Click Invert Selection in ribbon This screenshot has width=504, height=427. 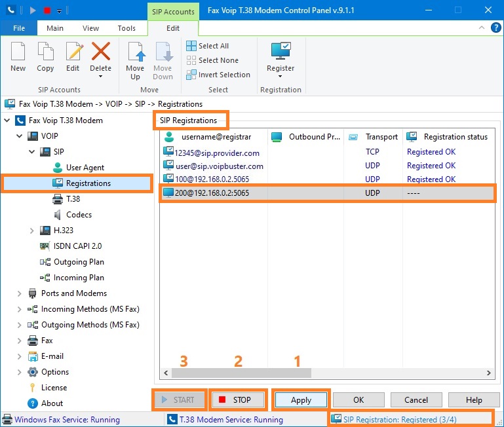click(218, 75)
